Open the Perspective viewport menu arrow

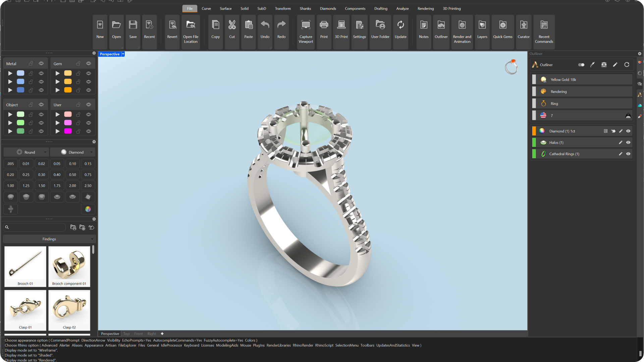123,54
